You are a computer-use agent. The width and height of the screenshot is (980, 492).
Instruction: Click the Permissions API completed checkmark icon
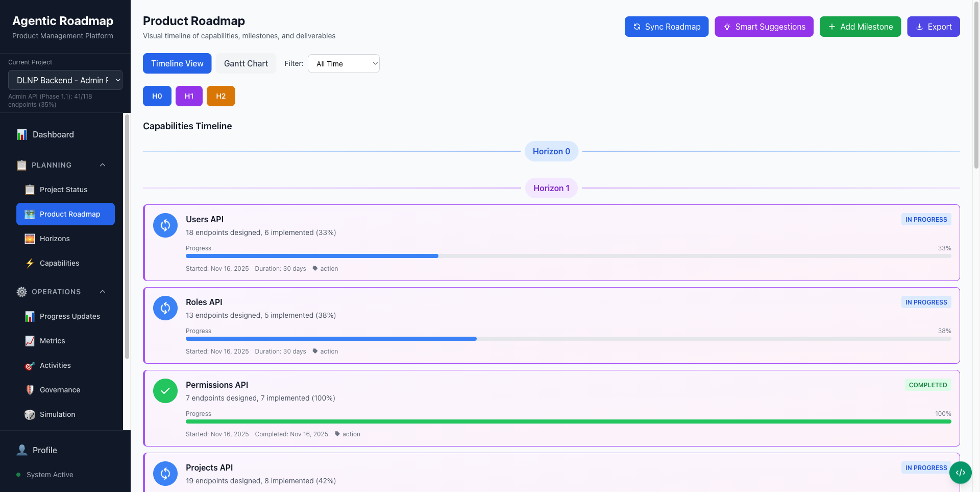click(x=165, y=391)
